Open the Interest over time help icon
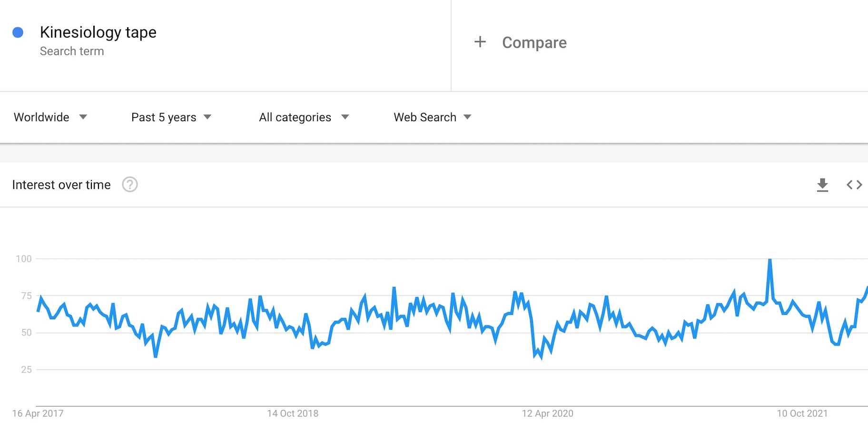Viewport: 868px width, 433px height. click(x=130, y=184)
